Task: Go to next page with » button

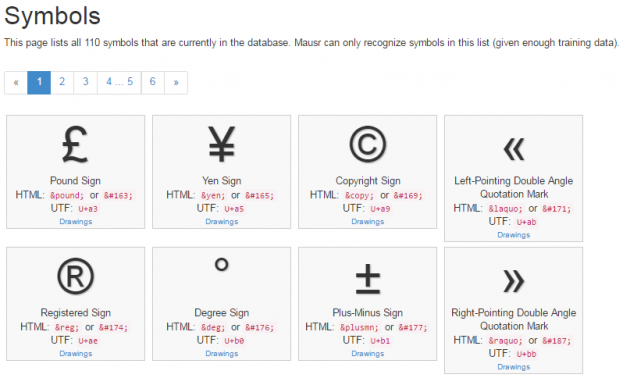Action: coord(176,82)
